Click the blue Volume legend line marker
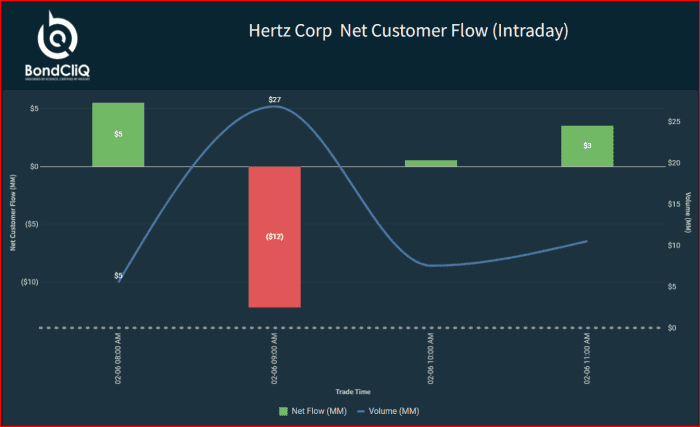Viewport: 700px width, 427px height. (361, 411)
